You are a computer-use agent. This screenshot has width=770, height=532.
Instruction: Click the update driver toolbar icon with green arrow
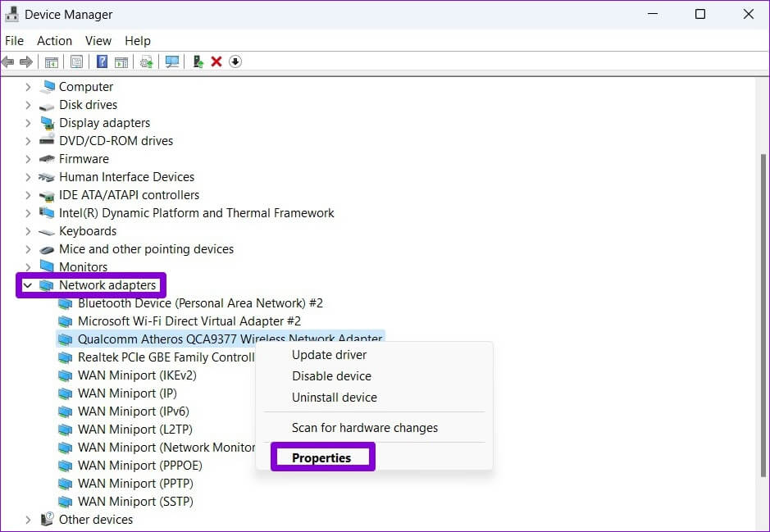click(198, 61)
